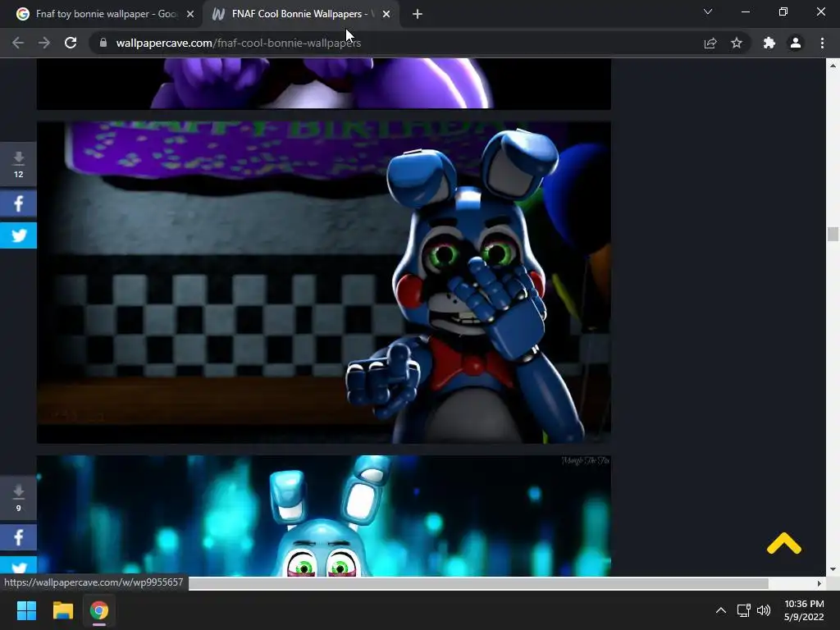Open the purple Bonnie wallpaper at the top
This screenshot has height=630, width=840.
point(323,84)
